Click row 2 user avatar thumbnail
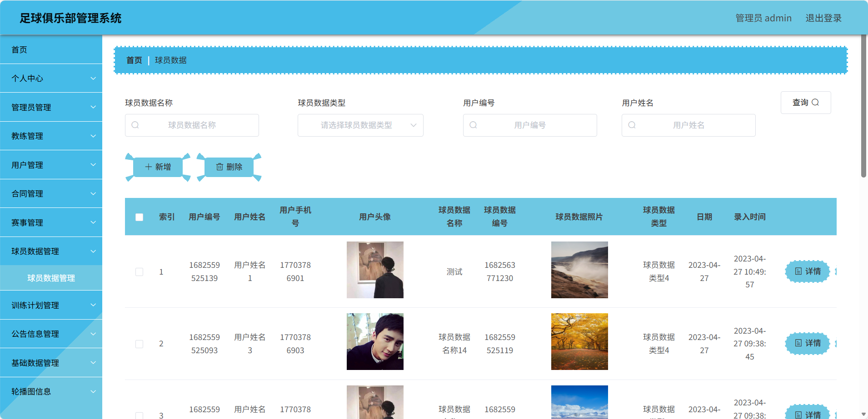This screenshot has height=419, width=868. (x=375, y=341)
